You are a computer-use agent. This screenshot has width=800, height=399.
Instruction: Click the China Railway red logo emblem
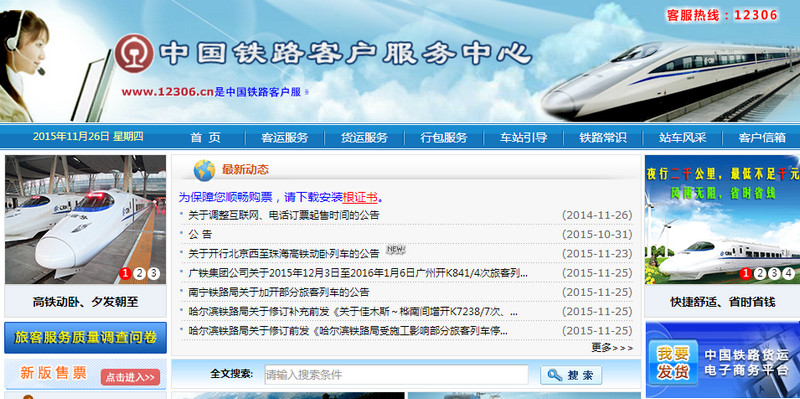(x=134, y=53)
